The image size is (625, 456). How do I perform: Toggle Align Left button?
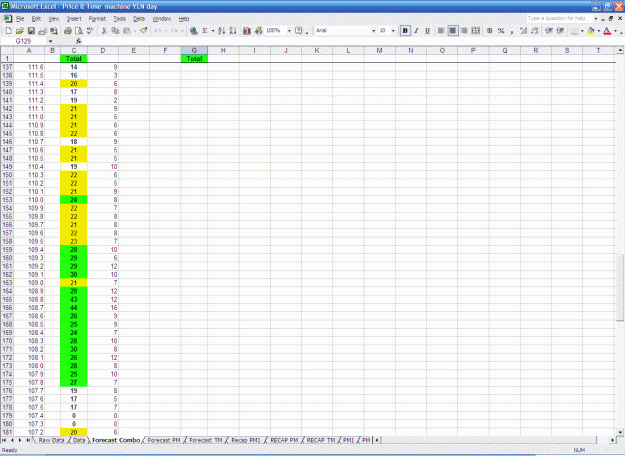tap(441, 31)
